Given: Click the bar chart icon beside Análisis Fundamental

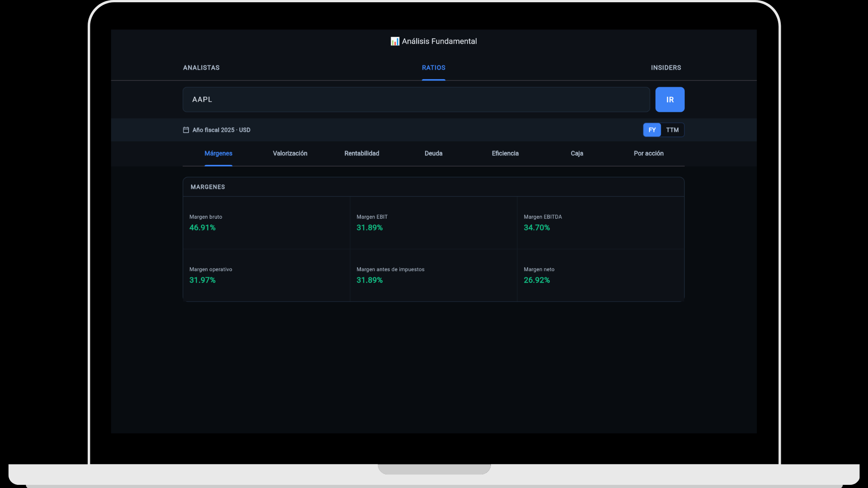Looking at the screenshot, I should click(x=395, y=41).
